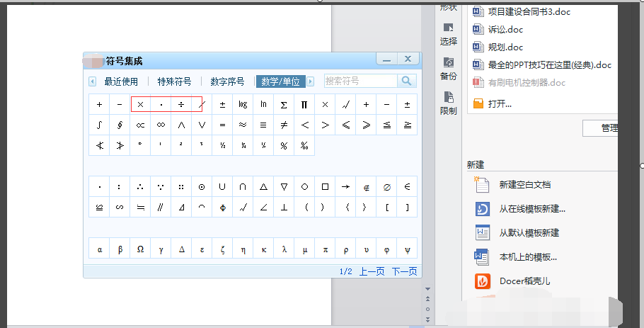Insert the ln symbol
Viewport: 644px width, 328px height.
263,104
